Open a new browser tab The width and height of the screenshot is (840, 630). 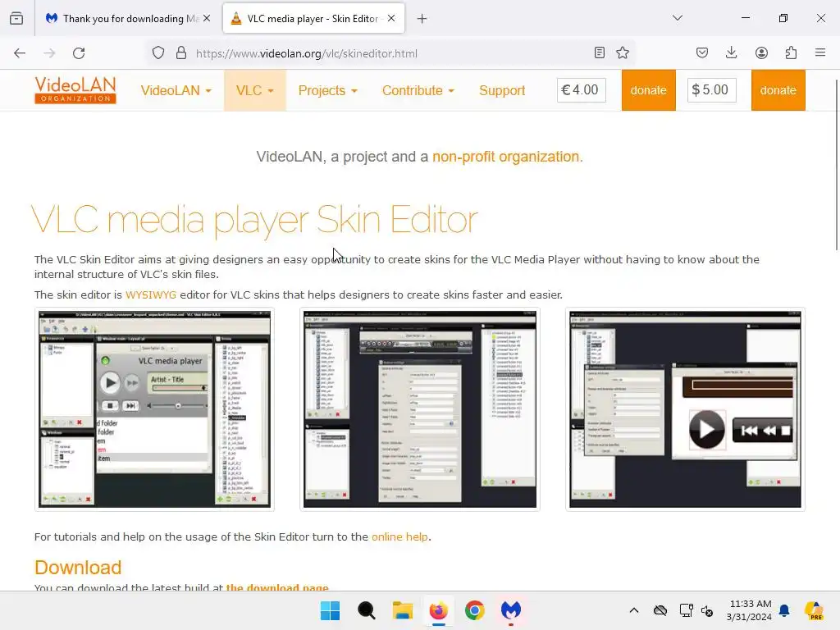tap(422, 19)
